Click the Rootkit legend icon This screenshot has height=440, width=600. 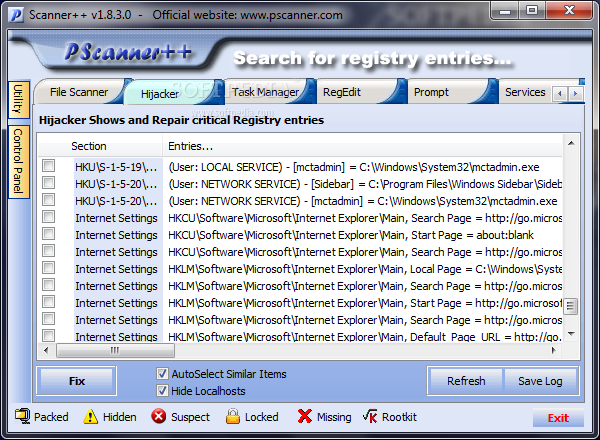pyautogui.click(x=370, y=416)
